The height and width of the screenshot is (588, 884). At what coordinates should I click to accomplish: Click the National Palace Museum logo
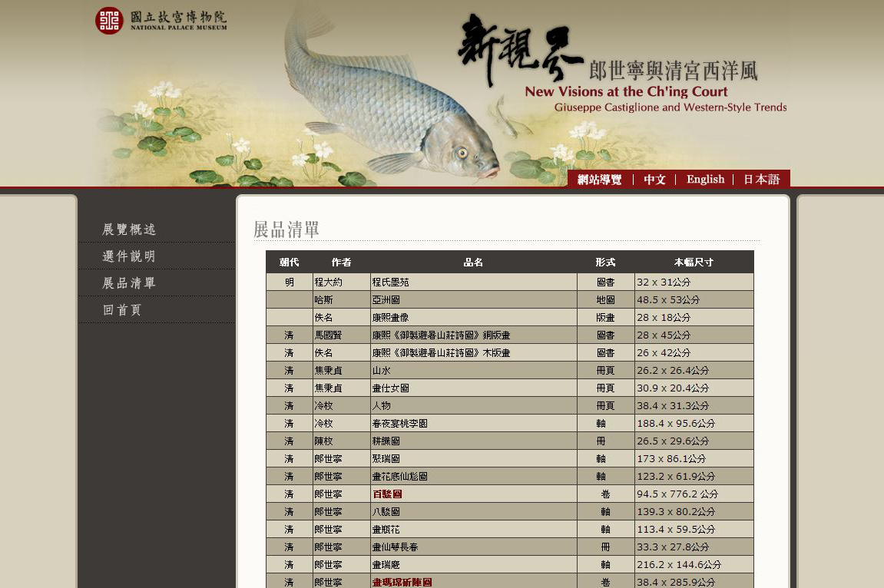pyautogui.click(x=161, y=20)
